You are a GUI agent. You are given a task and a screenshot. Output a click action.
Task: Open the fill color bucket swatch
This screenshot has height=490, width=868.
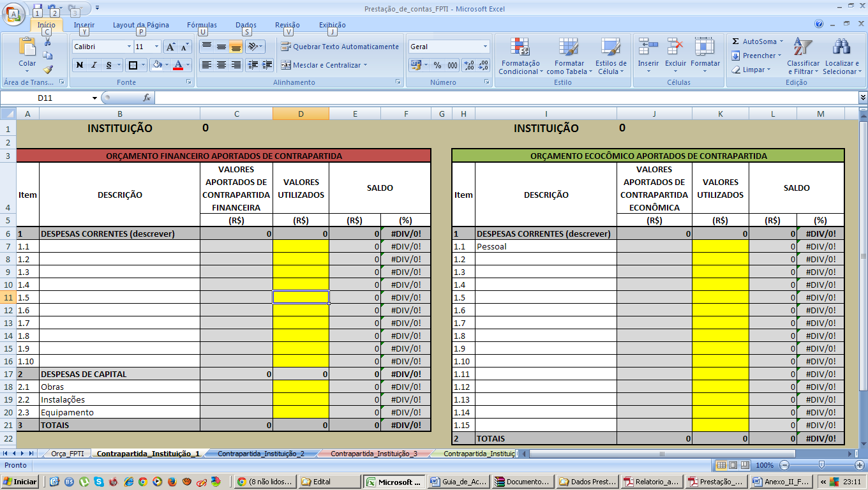click(x=156, y=65)
